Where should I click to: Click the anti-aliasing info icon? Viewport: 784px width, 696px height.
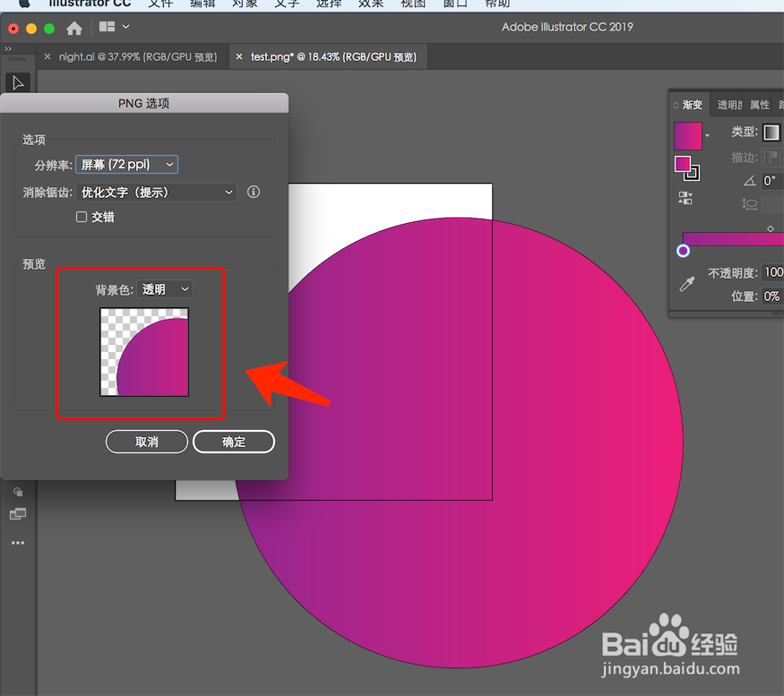click(x=254, y=192)
